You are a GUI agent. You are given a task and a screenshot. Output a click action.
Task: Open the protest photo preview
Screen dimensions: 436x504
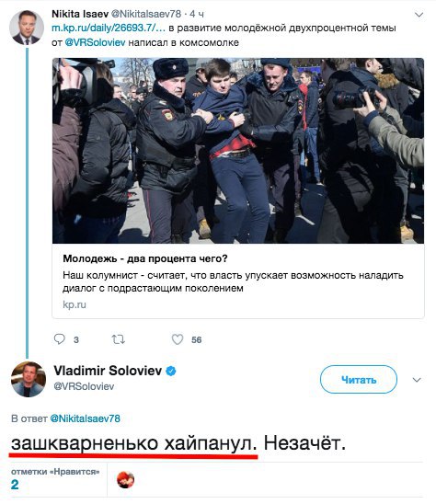pyautogui.click(x=238, y=151)
